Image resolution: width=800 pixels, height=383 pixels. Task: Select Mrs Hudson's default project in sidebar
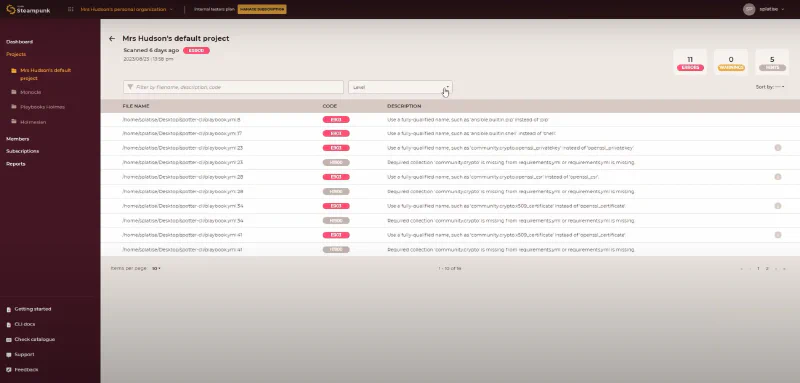45,74
